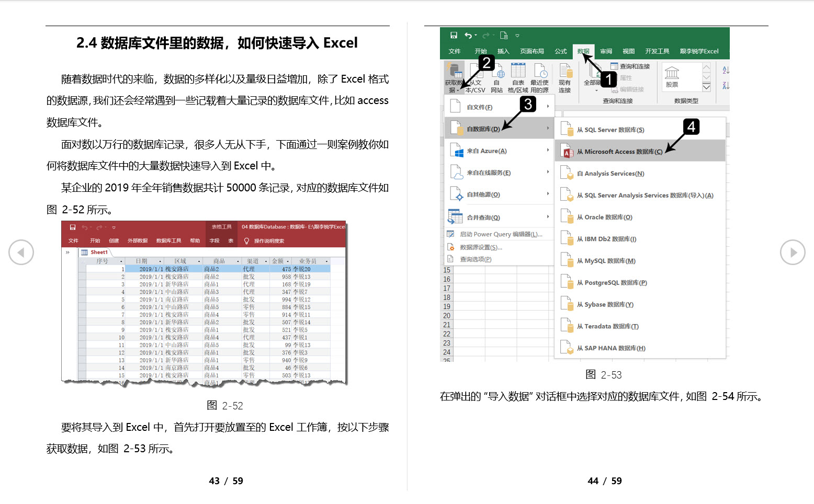The height and width of the screenshot is (504, 814).
Task: Select 自数据库(D) menu entry
Action: point(499,129)
